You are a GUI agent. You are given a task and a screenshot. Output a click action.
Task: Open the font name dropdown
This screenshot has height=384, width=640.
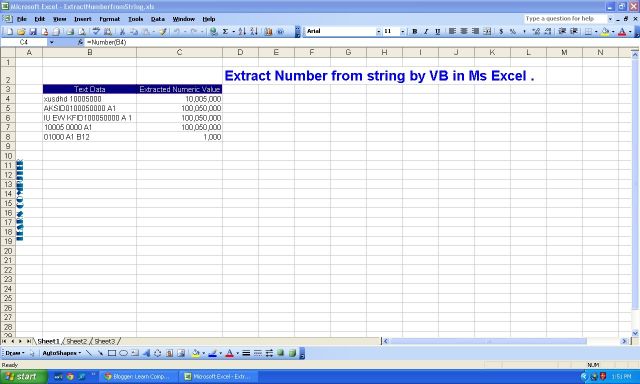378,31
